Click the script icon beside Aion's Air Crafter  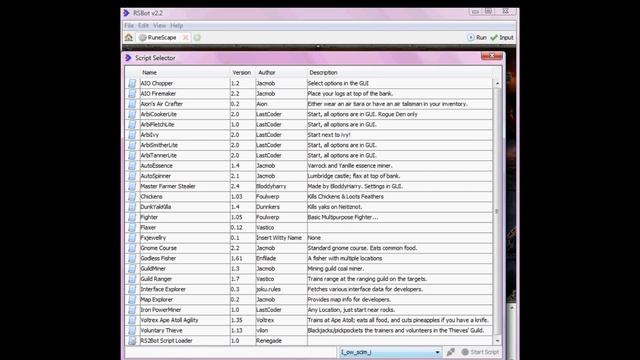132,104
